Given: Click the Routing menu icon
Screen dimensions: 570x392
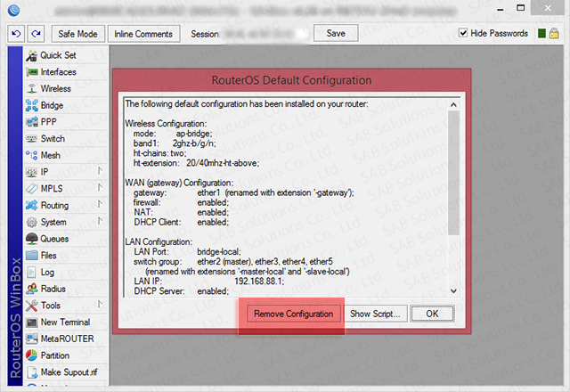Looking at the screenshot, I should pos(32,205).
